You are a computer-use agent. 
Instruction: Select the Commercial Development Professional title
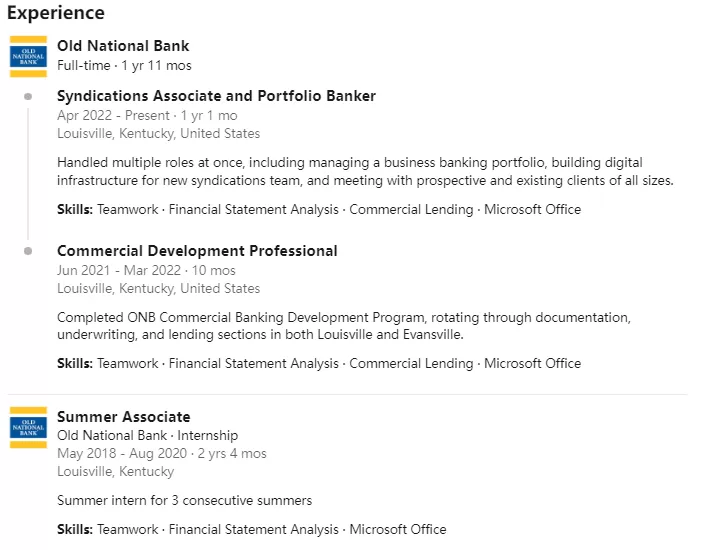point(197,251)
